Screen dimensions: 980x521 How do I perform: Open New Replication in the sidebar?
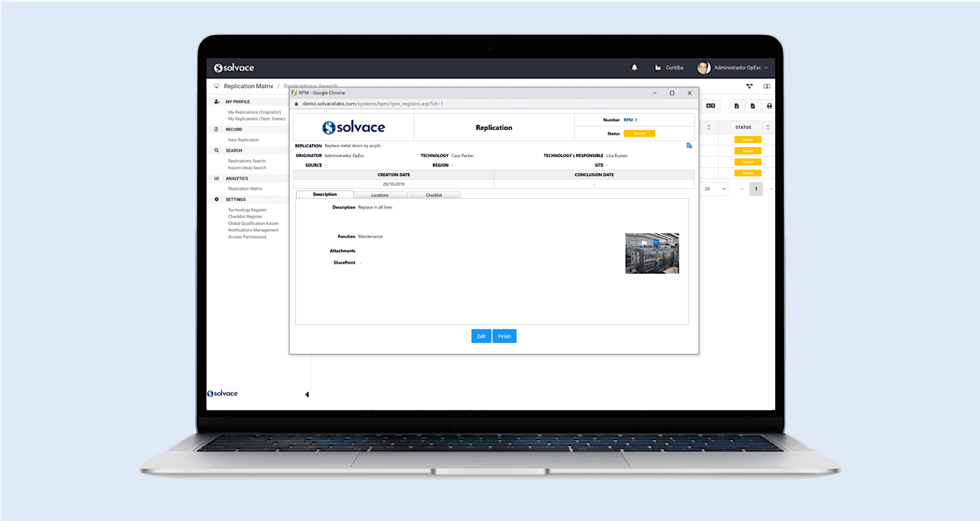point(243,140)
